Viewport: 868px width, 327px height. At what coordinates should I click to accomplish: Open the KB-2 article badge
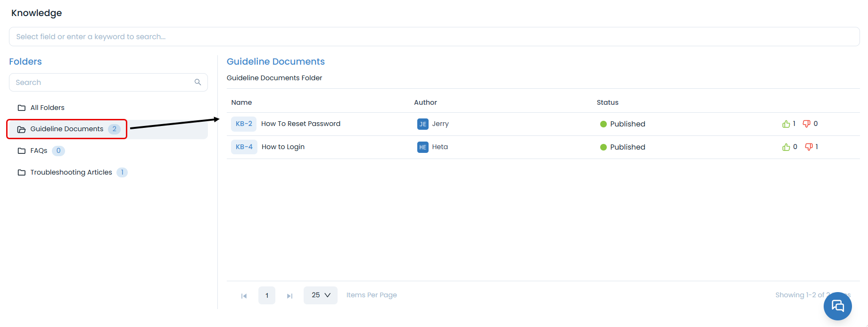(244, 124)
